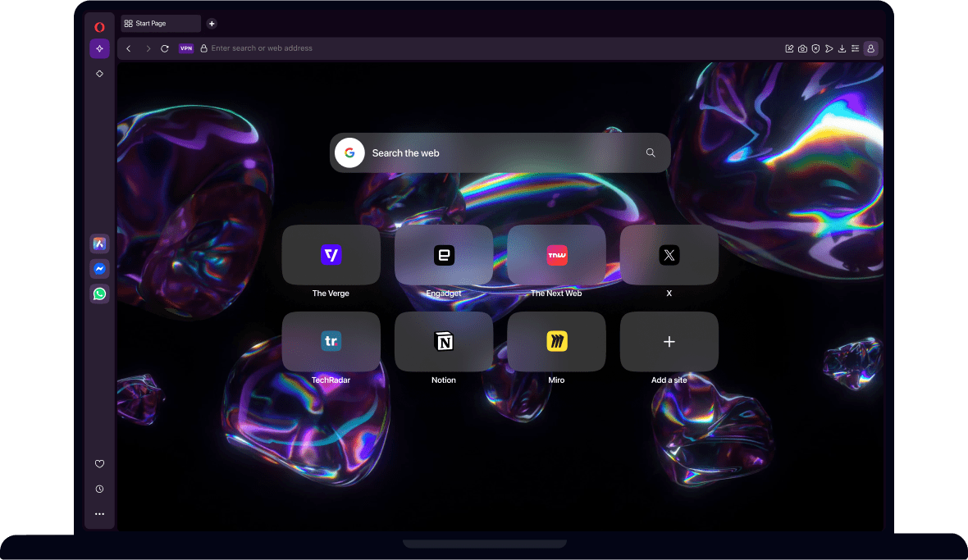Viewport: 968px width, 560px height.
Task: Toggle the VPN badge
Action: click(x=186, y=48)
